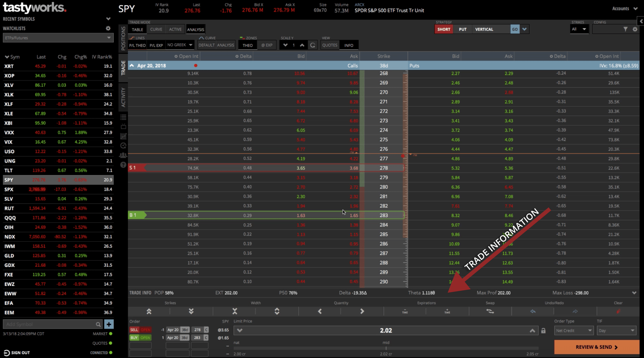Toggle DEFAULT curve mode
644x358 pixels.
207,45
